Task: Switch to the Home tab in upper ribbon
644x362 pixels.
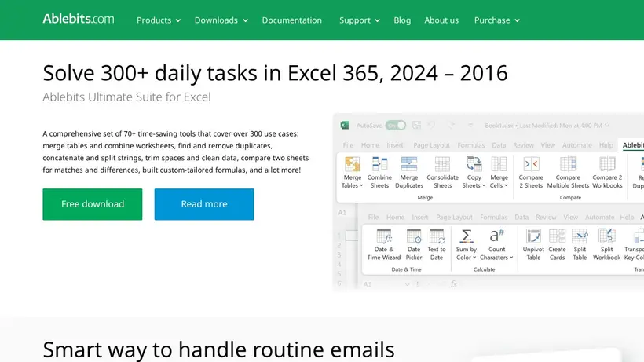Action: [370, 145]
